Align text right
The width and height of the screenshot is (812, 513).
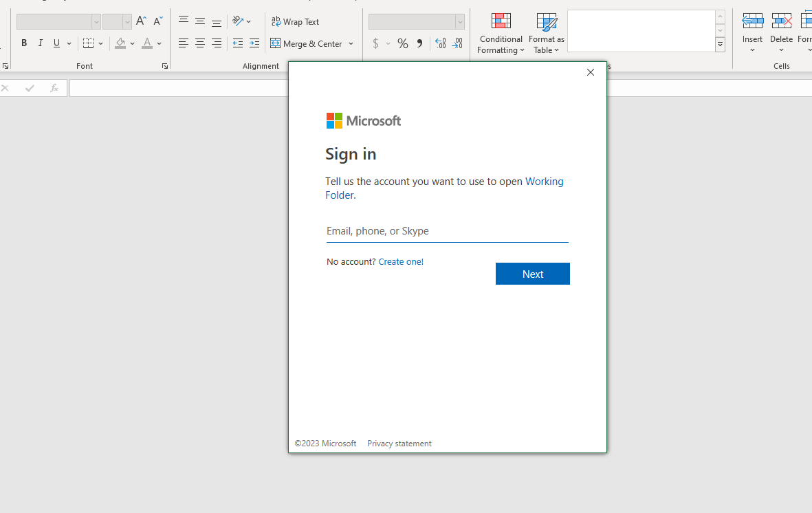tap(217, 43)
